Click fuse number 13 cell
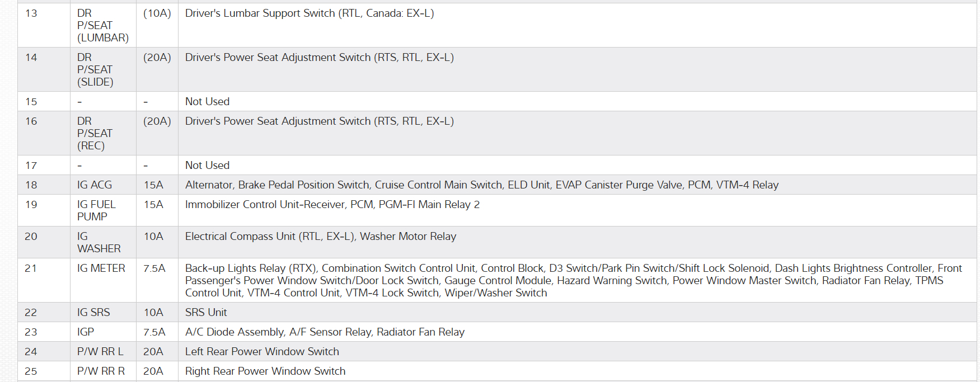 point(31,13)
